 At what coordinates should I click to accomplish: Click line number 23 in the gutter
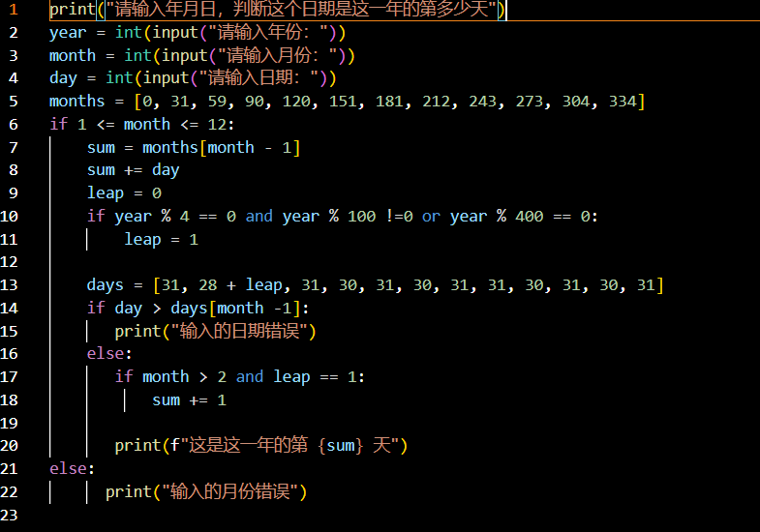coord(10,515)
